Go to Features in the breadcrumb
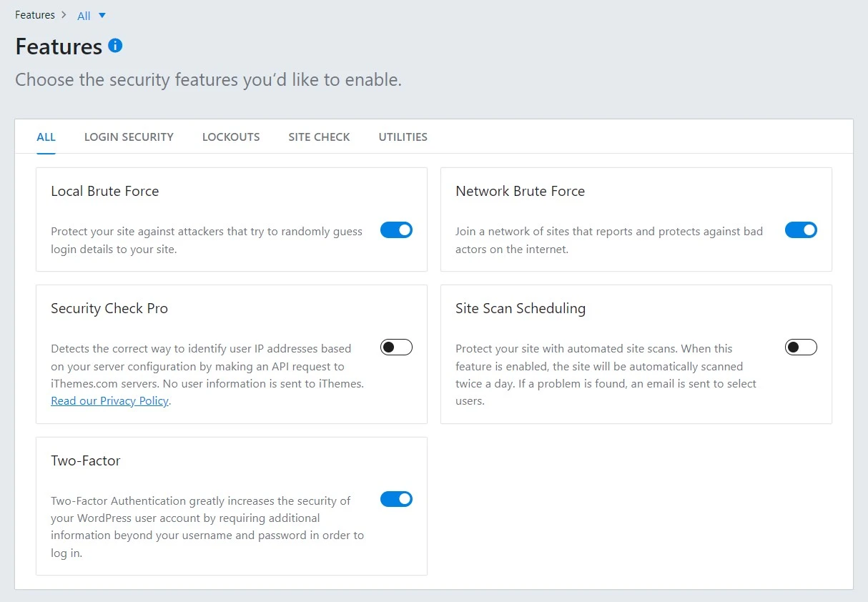The height and width of the screenshot is (602, 868). pyautogui.click(x=34, y=15)
